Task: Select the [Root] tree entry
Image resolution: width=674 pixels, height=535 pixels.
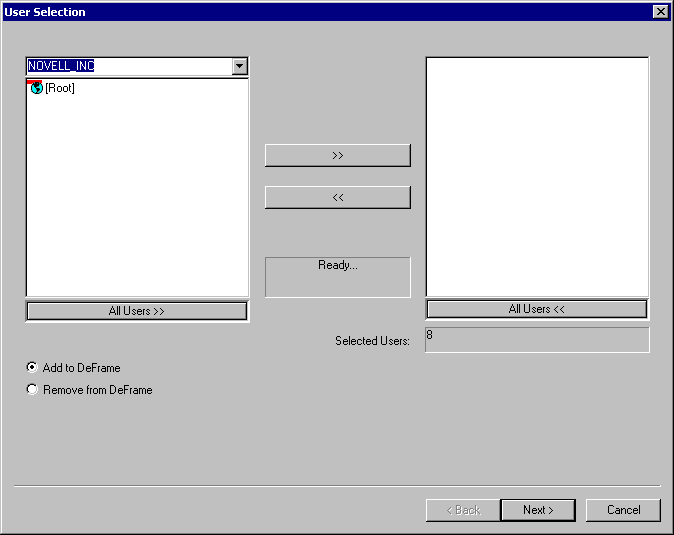Action: point(60,88)
